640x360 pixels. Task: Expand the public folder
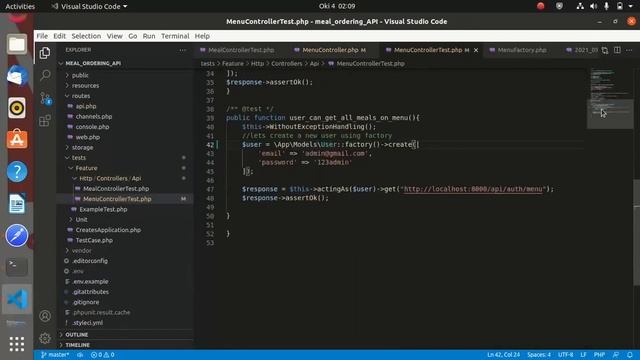(80, 75)
